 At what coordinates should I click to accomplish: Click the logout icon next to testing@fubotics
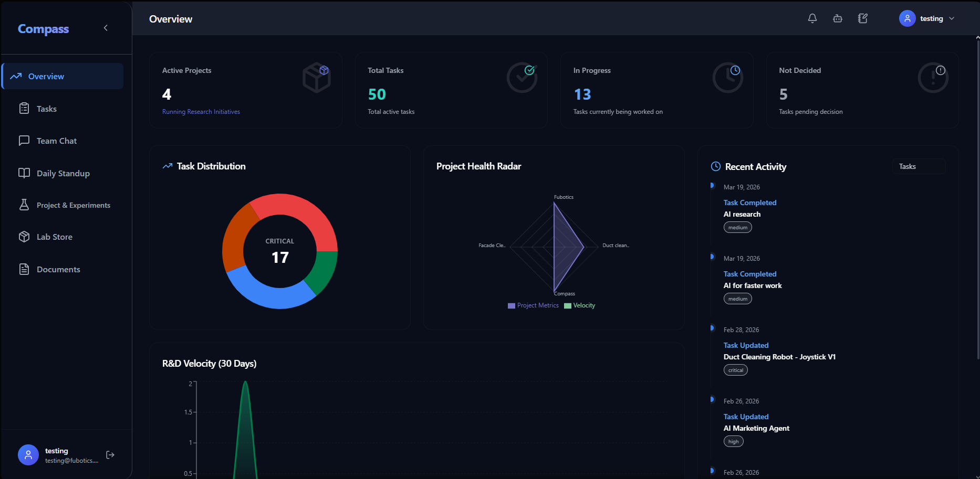[x=110, y=455]
